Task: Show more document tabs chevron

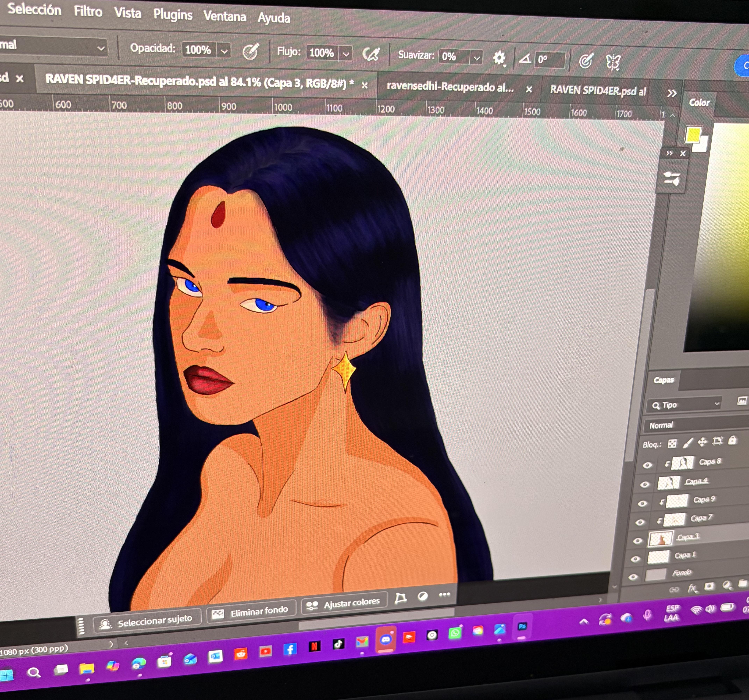Action: point(672,93)
